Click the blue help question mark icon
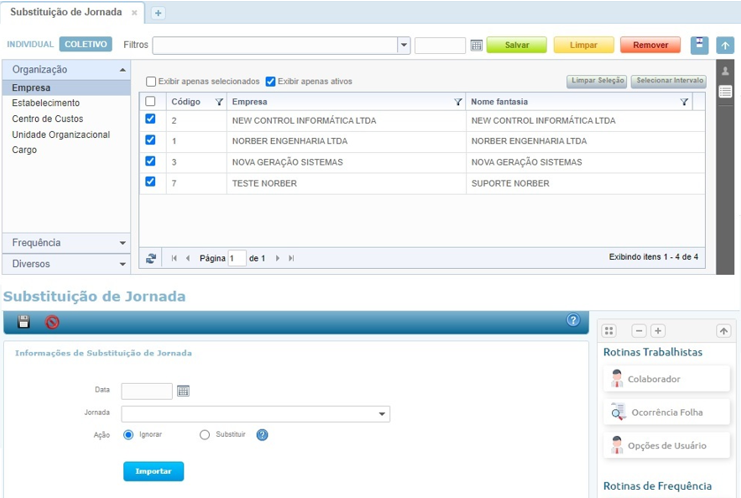741x498 pixels. coord(573,321)
